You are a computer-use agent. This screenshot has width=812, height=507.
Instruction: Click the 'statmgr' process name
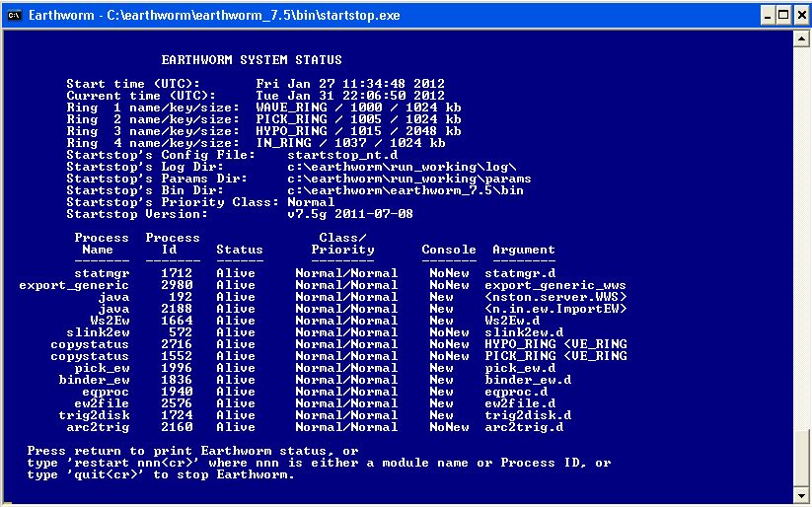pos(102,273)
